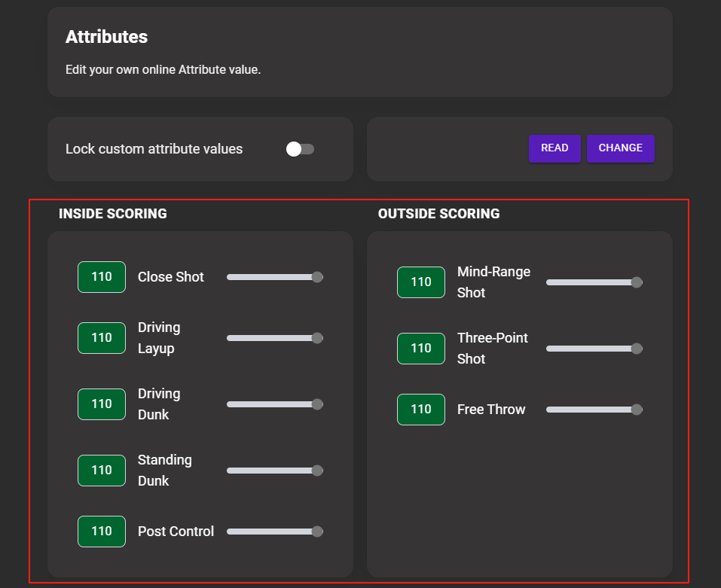Select the Free Throw value field
Screen dimensions: 721x588
pos(420,410)
